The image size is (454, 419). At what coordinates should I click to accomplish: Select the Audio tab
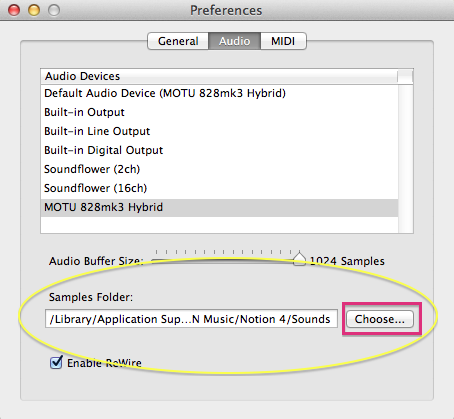(x=234, y=41)
